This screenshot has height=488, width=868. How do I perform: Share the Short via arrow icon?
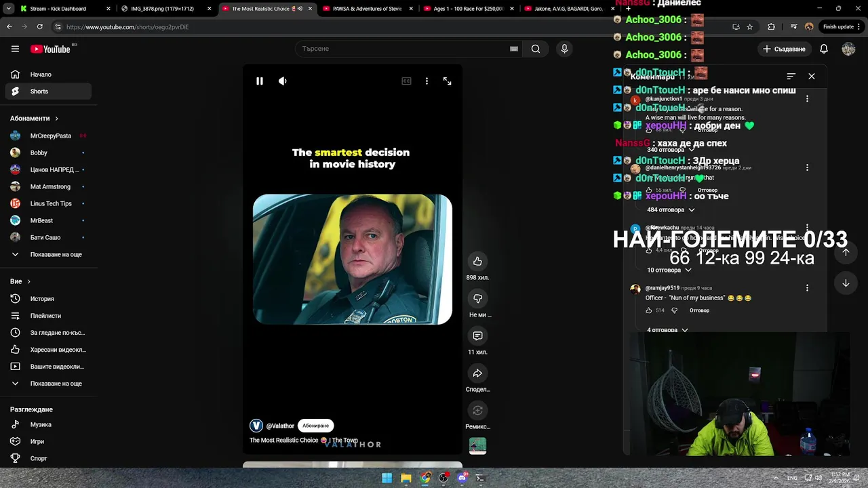tap(477, 373)
